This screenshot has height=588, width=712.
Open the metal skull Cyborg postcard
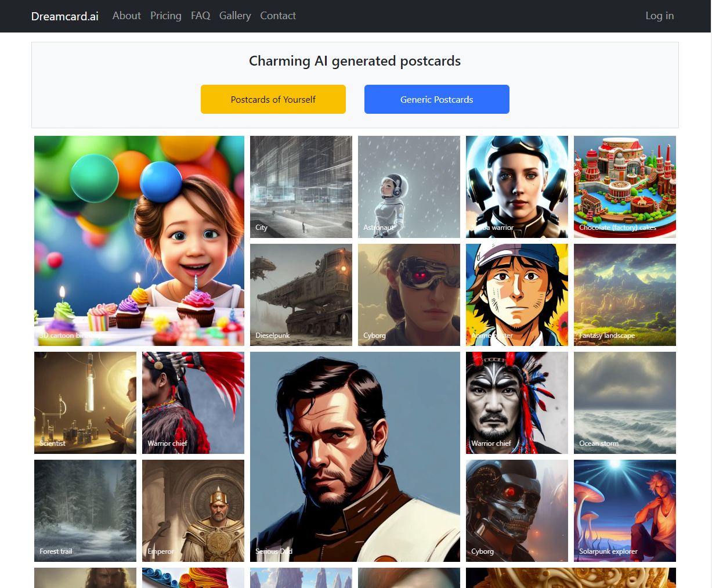[x=517, y=511]
